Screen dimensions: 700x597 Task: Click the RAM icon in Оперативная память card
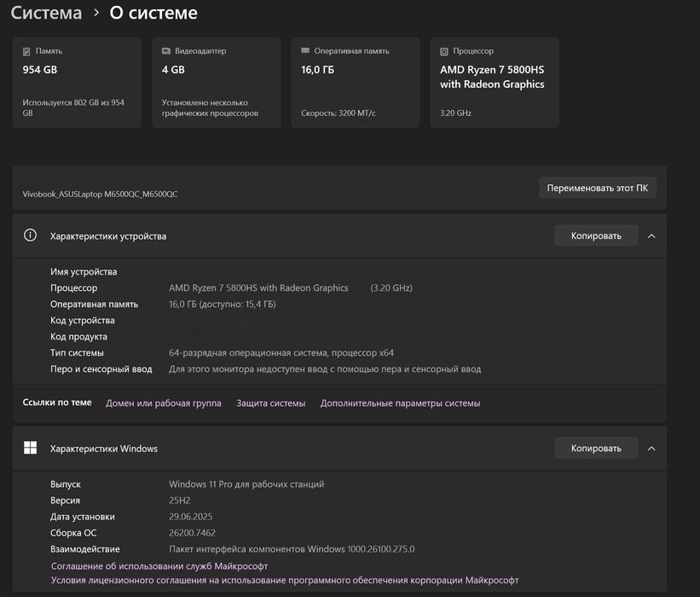pyautogui.click(x=305, y=51)
